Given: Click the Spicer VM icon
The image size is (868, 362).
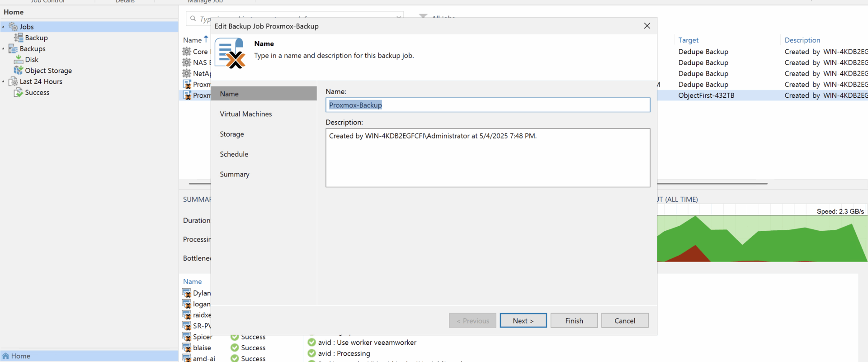Looking at the screenshot, I should [187, 337].
